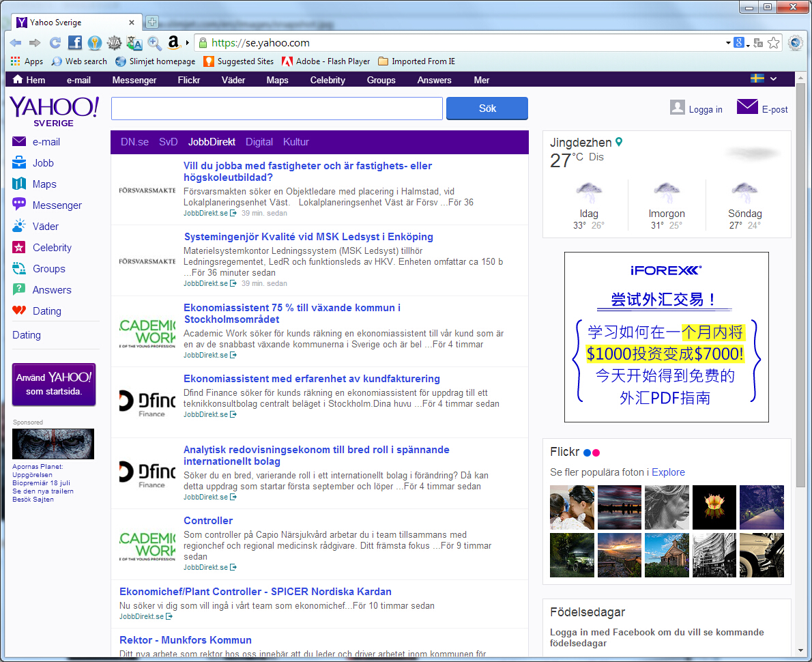Image resolution: width=812 pixels, height=662 pixels.
Task: Open the Facebook toolbar extension
Action: click(x=75, y=43)
